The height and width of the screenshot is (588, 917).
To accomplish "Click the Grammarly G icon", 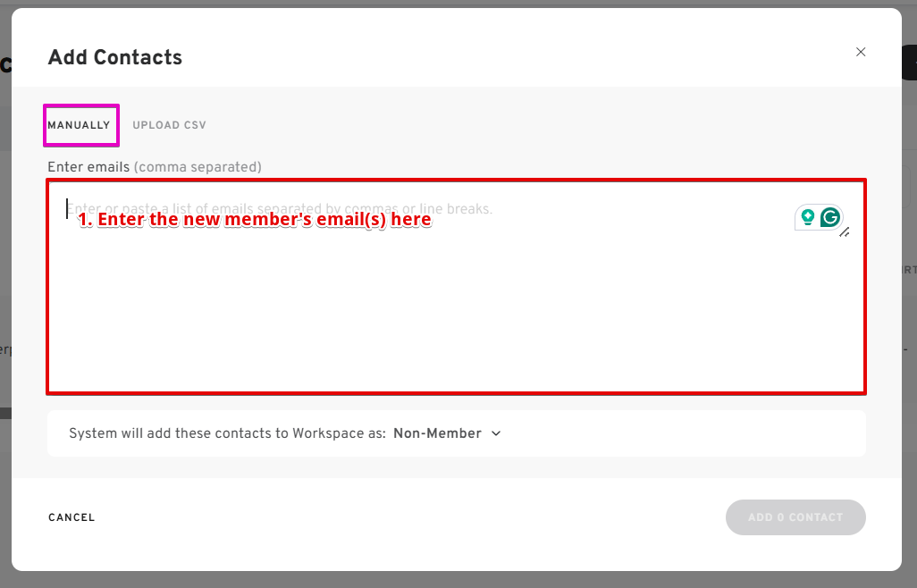I will click(831, 217).
